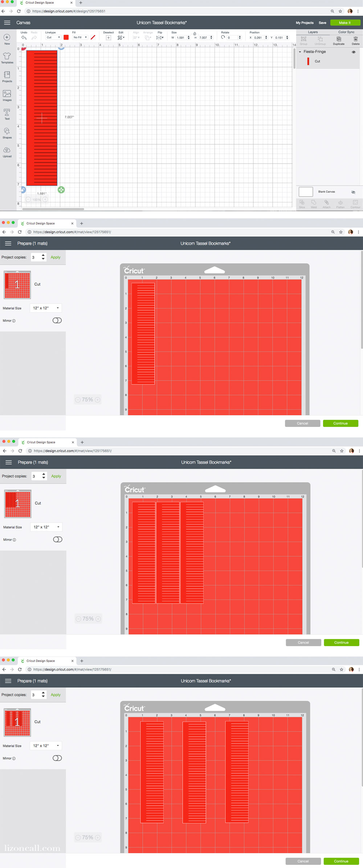Select the Text tool
The image size is (363, 868).
pos(7,112)
